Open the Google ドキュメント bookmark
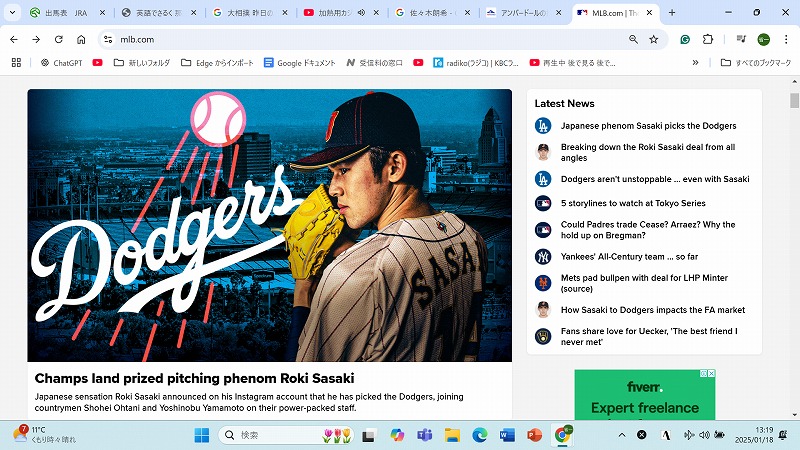The height and width of the screenshot is (450, 800). coord(299,63)
